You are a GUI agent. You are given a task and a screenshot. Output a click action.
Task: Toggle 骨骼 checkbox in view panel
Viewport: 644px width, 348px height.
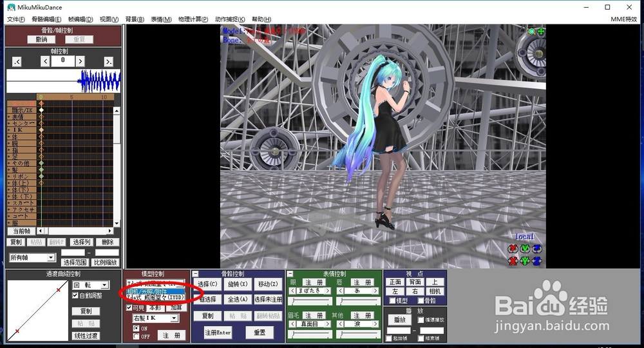click(421, 301)
